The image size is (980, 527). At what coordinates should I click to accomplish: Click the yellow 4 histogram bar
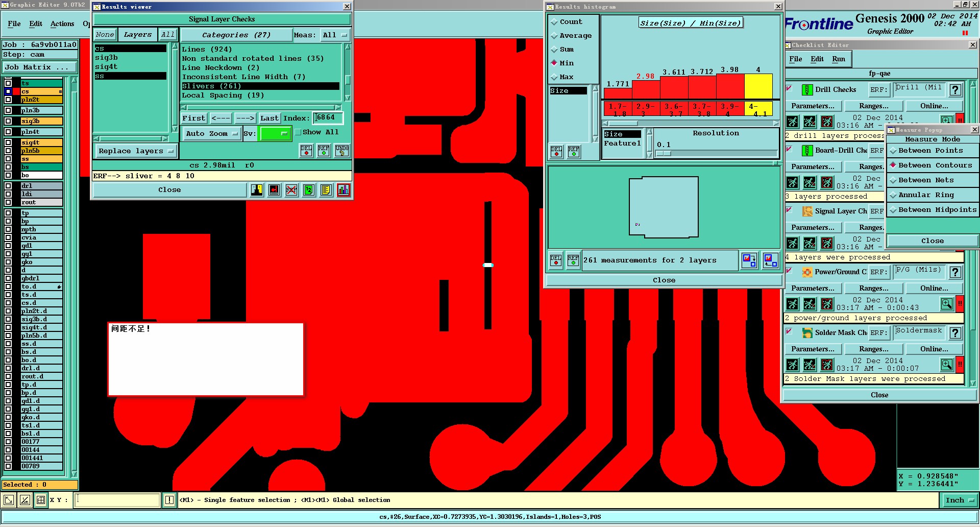coord(758,86)
